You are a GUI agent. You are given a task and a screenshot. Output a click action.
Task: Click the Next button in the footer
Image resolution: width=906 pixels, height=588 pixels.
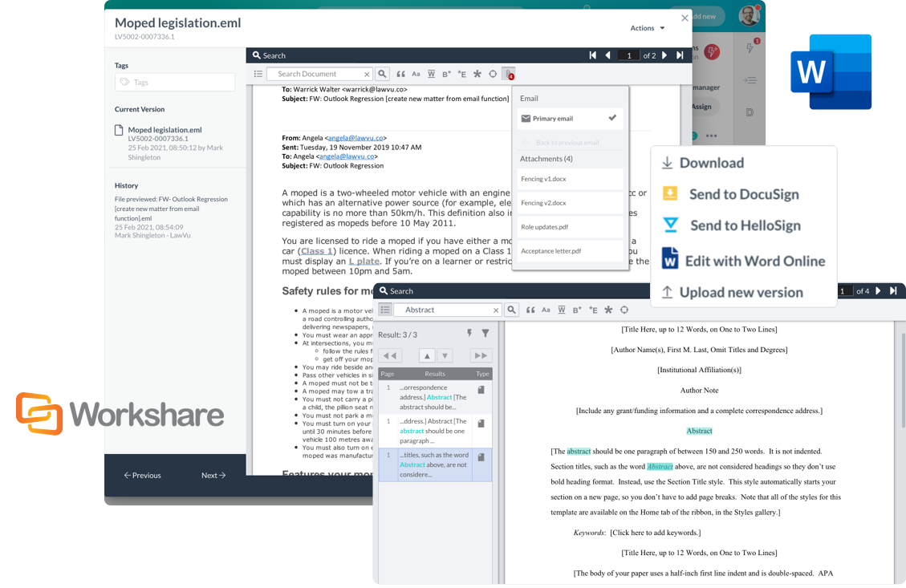pos(213,476)
